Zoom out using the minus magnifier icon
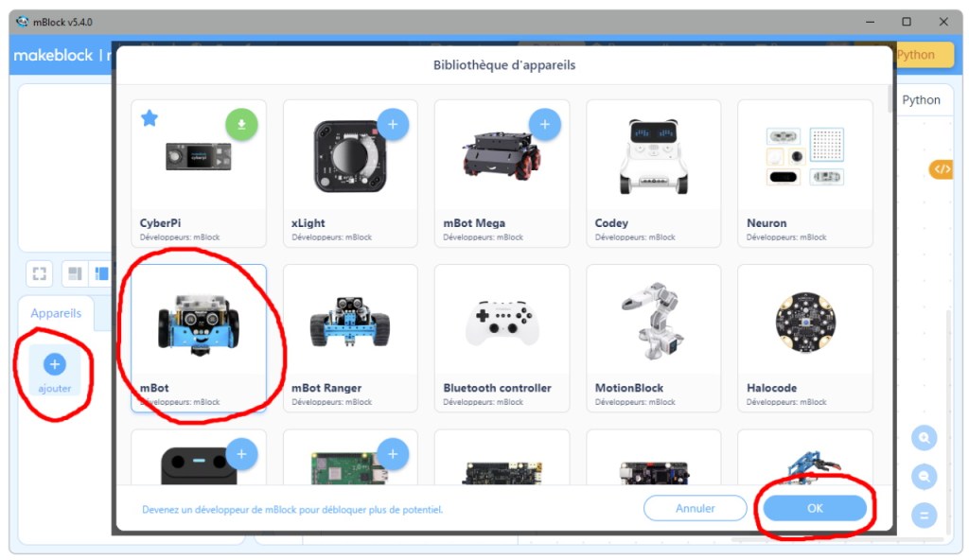This screenshot has width=969, height=560. coord(924,477)
